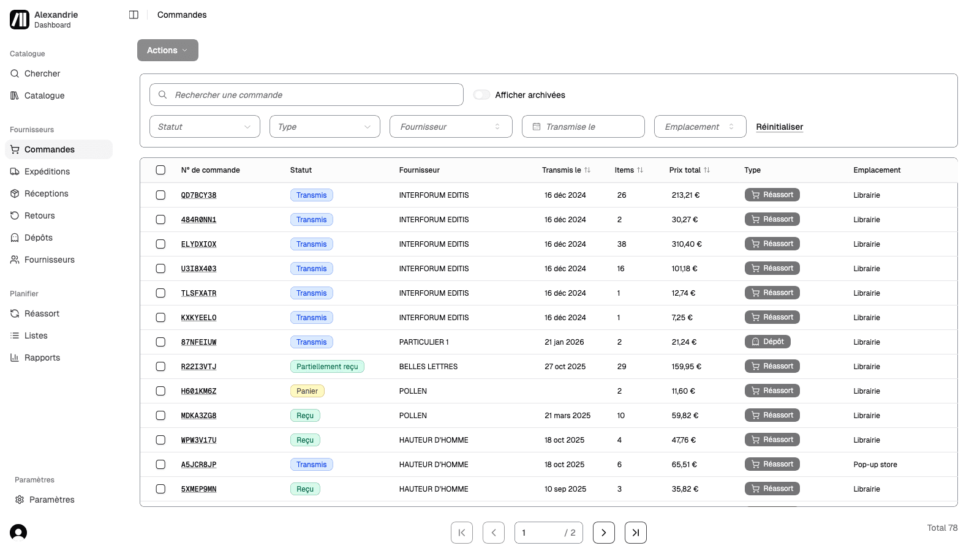Open the Type filter dropdown
Viewport: 980px width, 551px height.
coord(325,127)
